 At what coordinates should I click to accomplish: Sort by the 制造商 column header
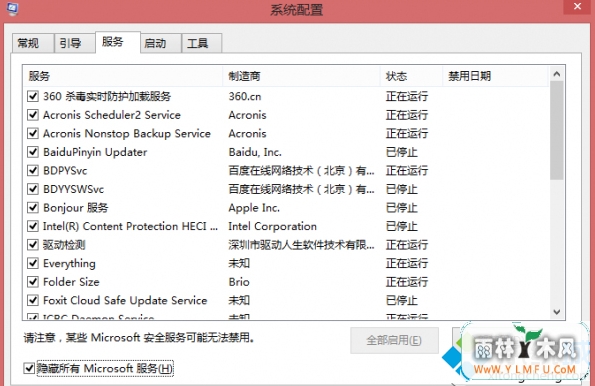(301, 76)
